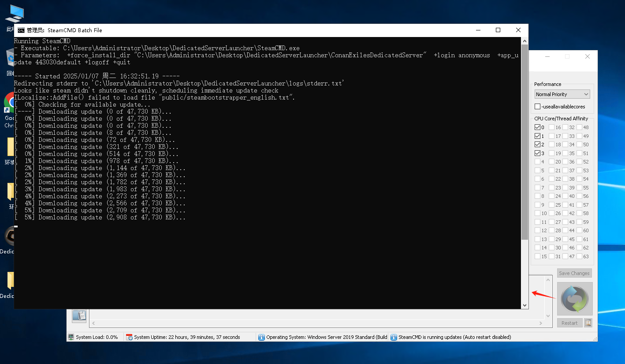
Task: Click console scrollbar up arrow
Action: 525,41
